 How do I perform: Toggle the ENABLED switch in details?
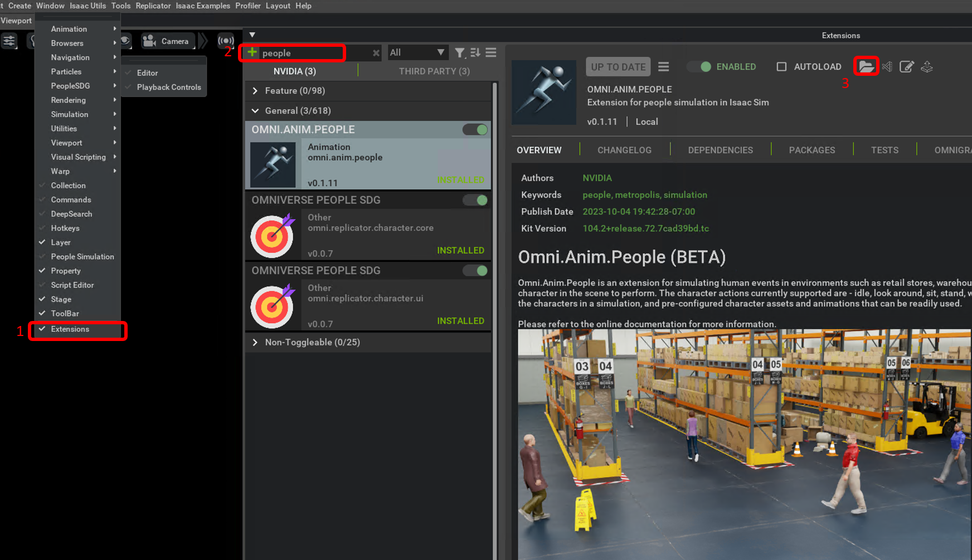pos(699,67)
